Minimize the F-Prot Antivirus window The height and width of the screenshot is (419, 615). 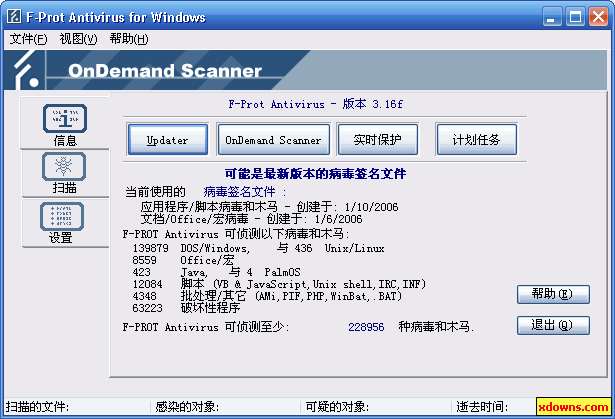[551, 17]
